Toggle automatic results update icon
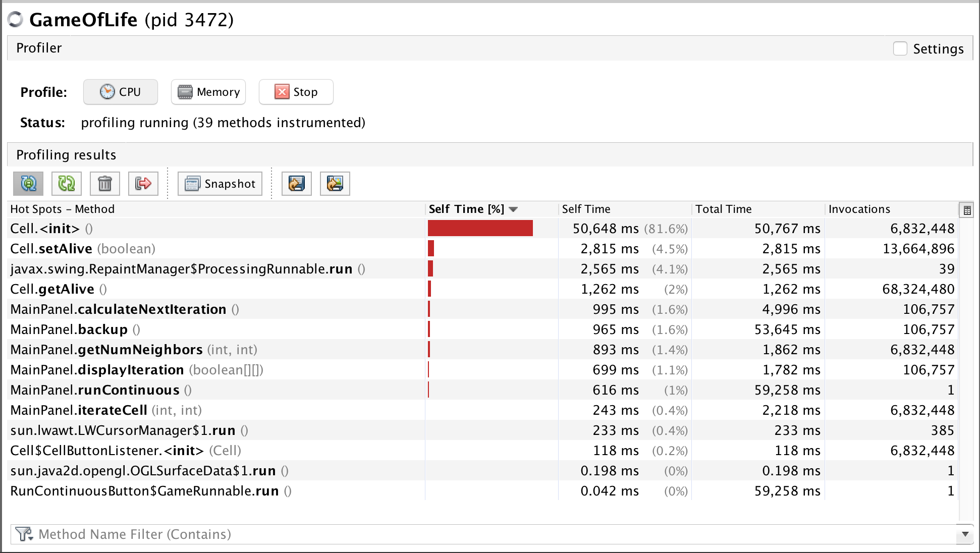Screen dimensions: 980x553 28,184
